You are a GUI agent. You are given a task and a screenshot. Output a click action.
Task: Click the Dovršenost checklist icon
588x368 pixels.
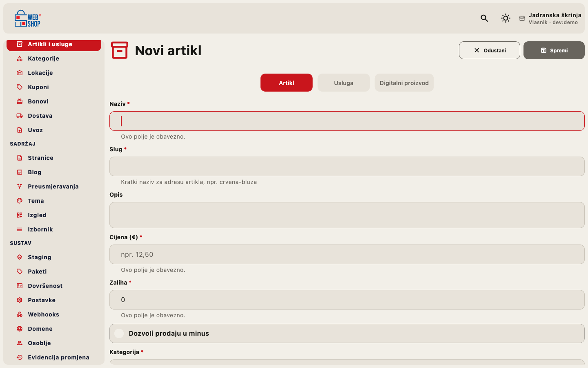click(20, 286)
